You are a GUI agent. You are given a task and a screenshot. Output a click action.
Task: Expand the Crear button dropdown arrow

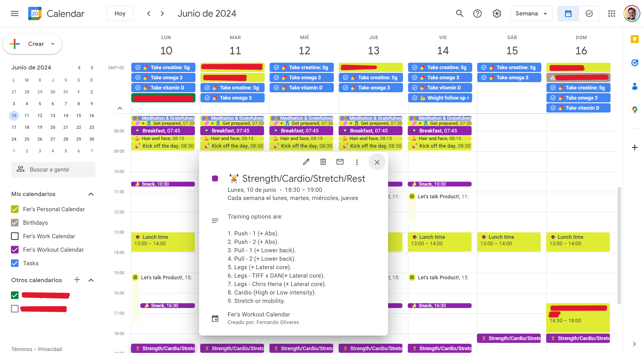point(53,44)
